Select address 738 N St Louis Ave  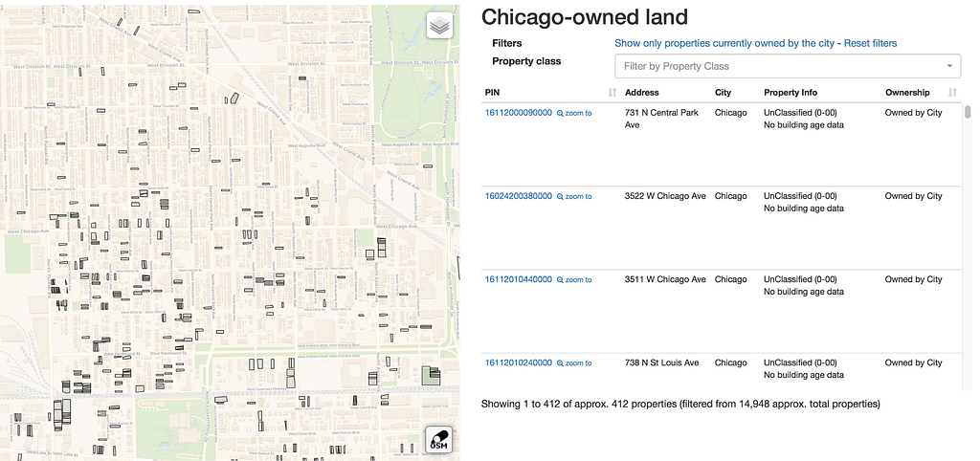pos(662,362)
